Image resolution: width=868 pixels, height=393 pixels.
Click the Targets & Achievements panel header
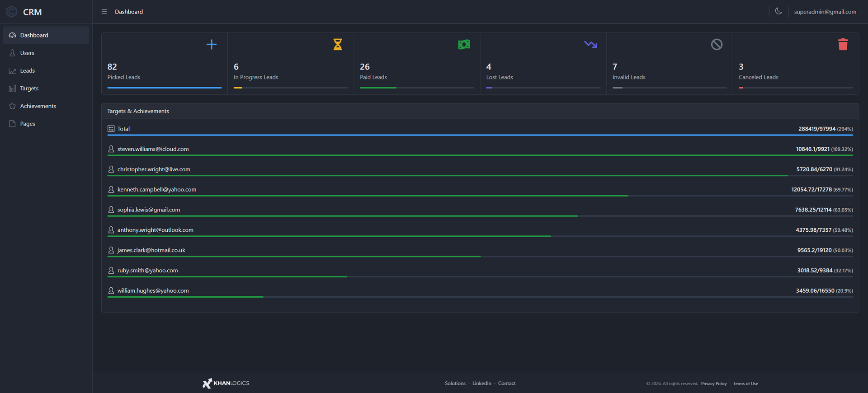click(480, 111)
